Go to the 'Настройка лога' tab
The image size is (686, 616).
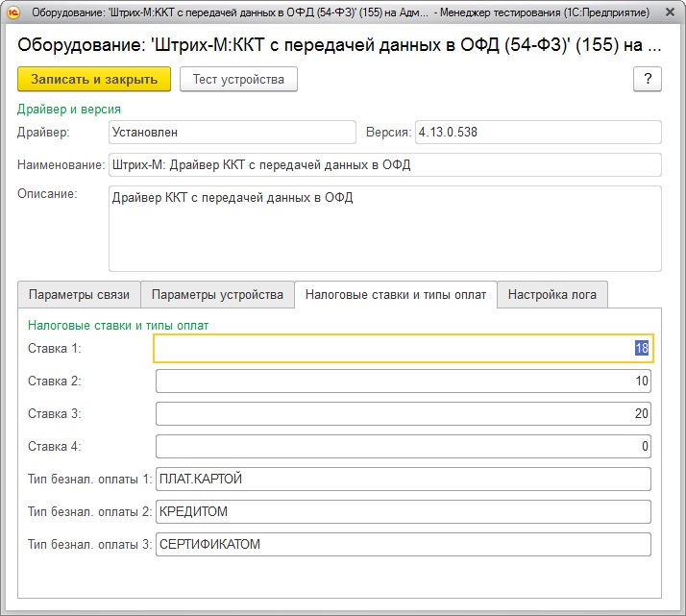point(552,294)
